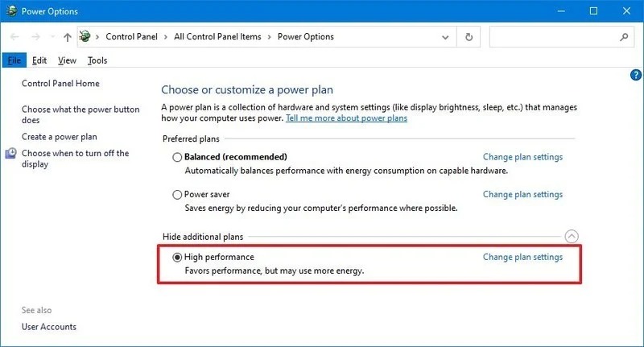Refresh the Power Options page

[469, 37]
